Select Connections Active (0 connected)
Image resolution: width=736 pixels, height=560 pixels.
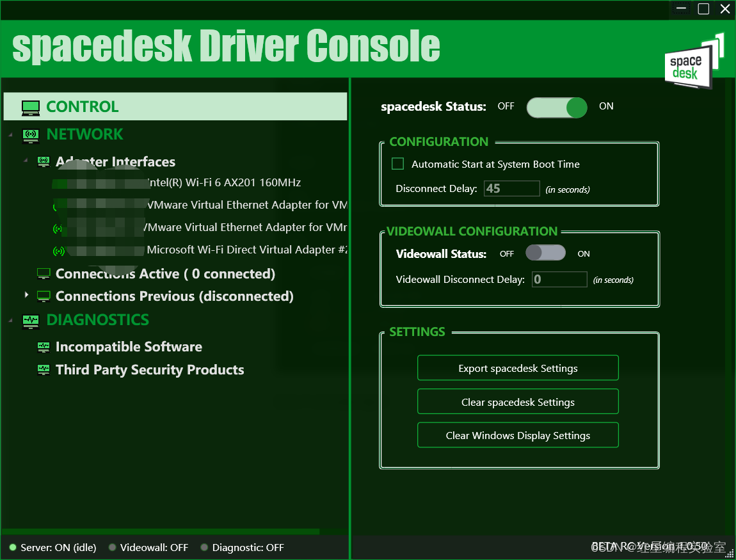(165, 274)
